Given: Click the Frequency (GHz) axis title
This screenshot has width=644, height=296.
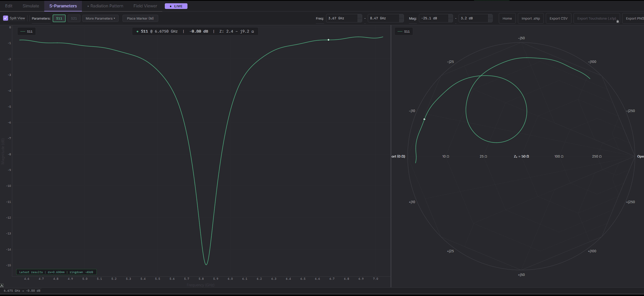Looking at the screenshot, I should pyautogui.click(x=200, y=285).
